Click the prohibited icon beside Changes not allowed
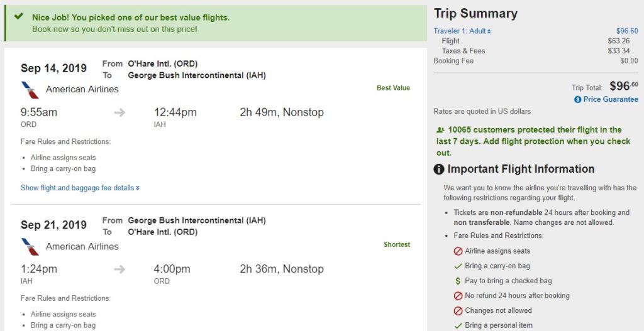 (458, 311)
